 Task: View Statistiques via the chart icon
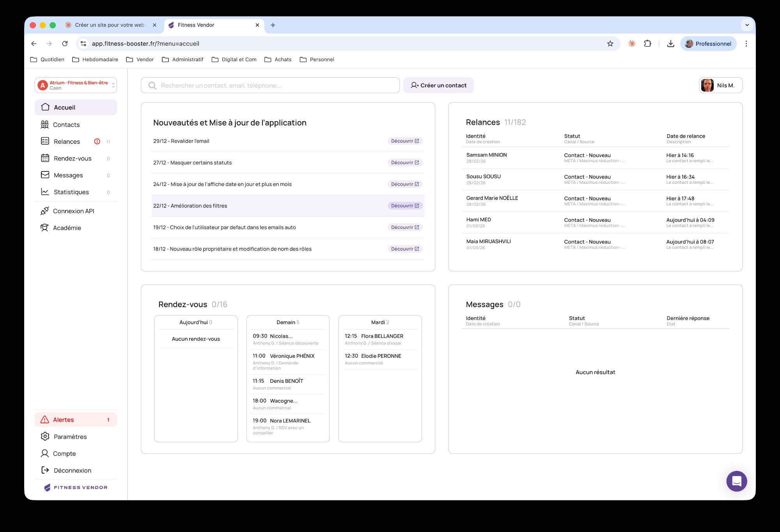tap(45, 192)
